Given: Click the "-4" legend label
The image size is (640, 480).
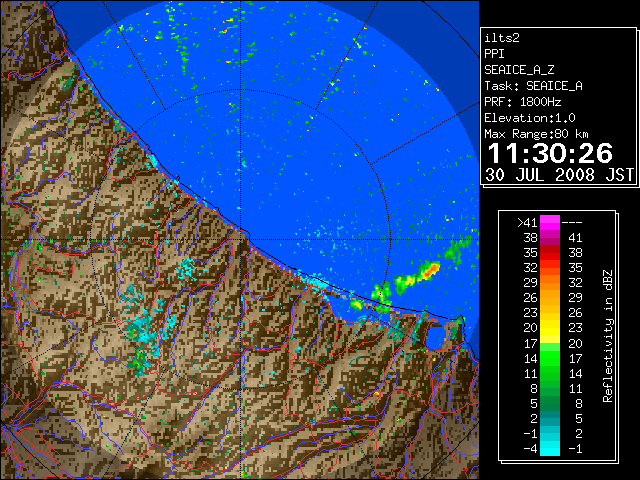Looking at the screenshot, I should point(530,449).
